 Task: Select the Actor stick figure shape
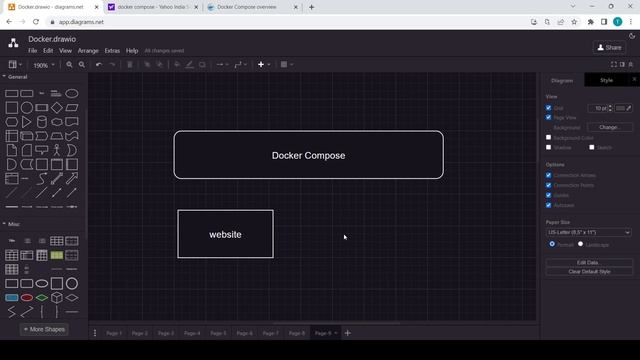(x=57, y=150)
